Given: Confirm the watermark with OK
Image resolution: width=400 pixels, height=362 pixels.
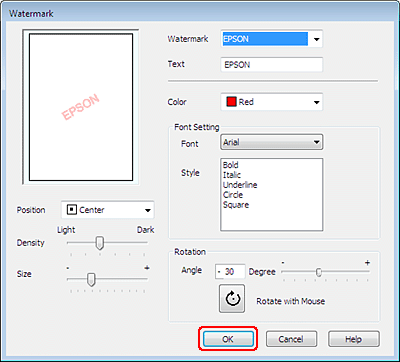Looking at the screenshot, I should point(228,339).
